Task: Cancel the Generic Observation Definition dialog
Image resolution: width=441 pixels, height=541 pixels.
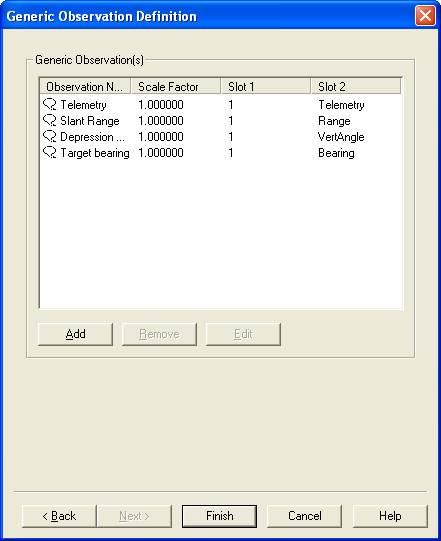Action: point(305,516)
